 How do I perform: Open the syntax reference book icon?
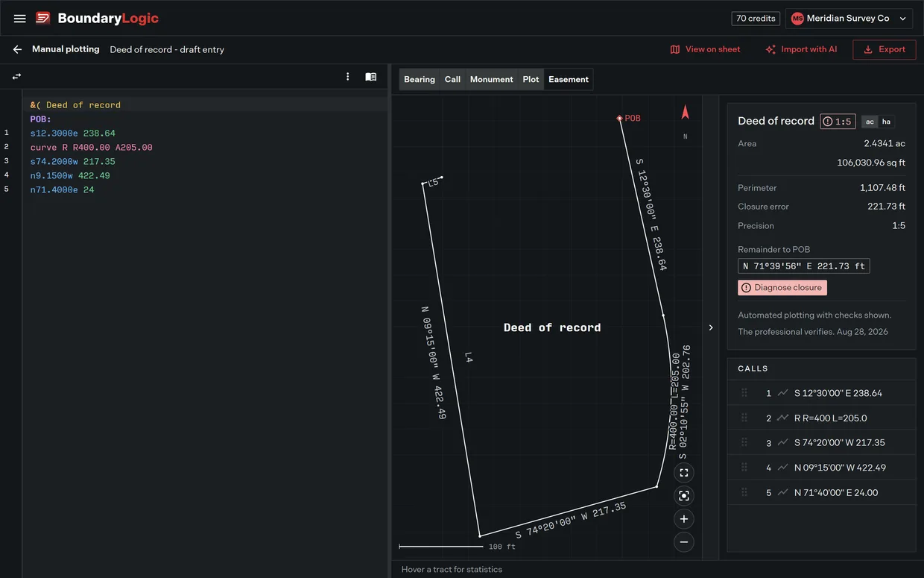[370, 77]
